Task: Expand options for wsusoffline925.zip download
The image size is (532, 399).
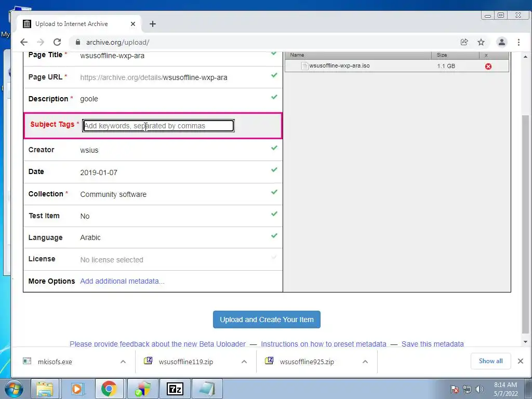Action: (x=365, y=362)
